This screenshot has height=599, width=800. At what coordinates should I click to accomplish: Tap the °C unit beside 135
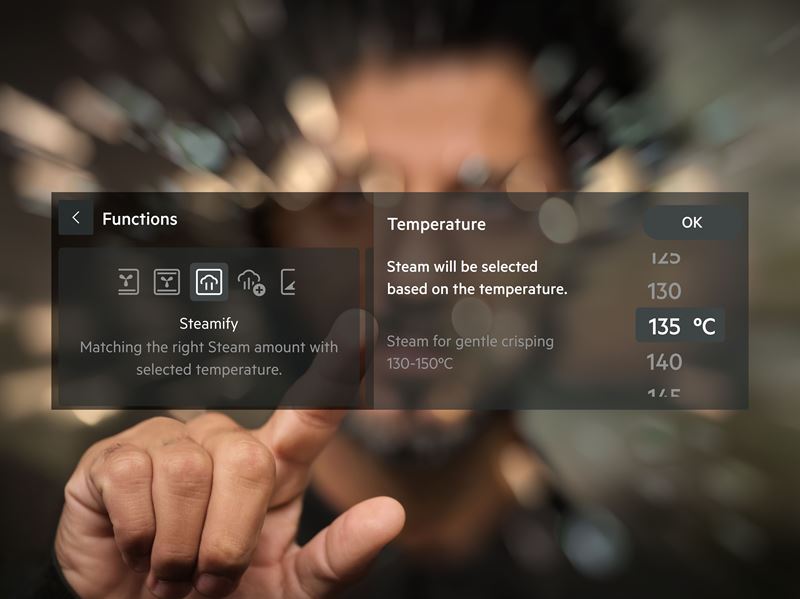pyautogui.click(x=704, y=326)
